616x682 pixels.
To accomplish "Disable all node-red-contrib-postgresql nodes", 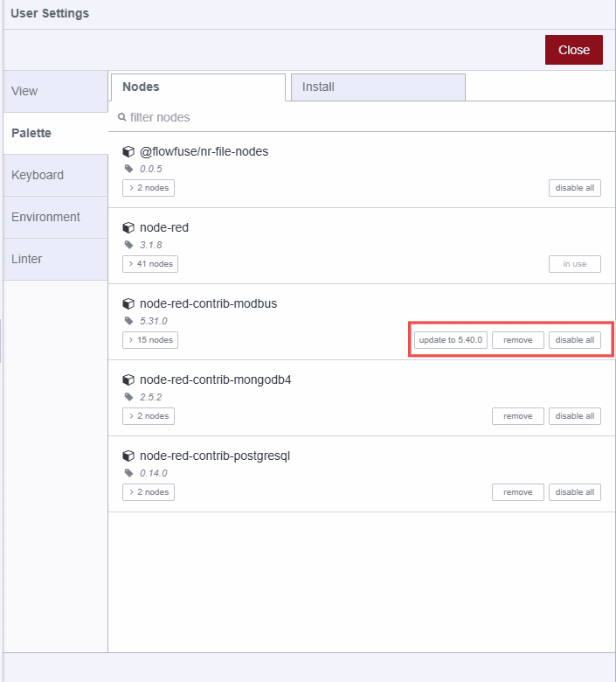I will coord(574,492).
